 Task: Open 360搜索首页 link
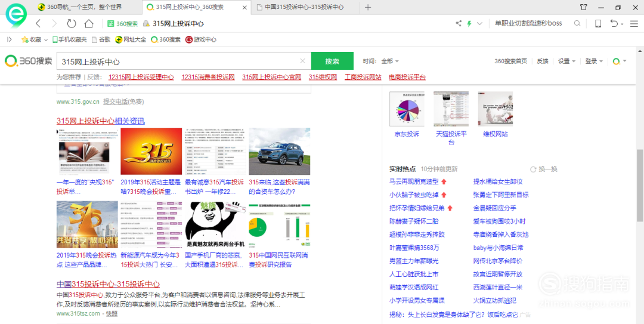[x=510, y=61]
